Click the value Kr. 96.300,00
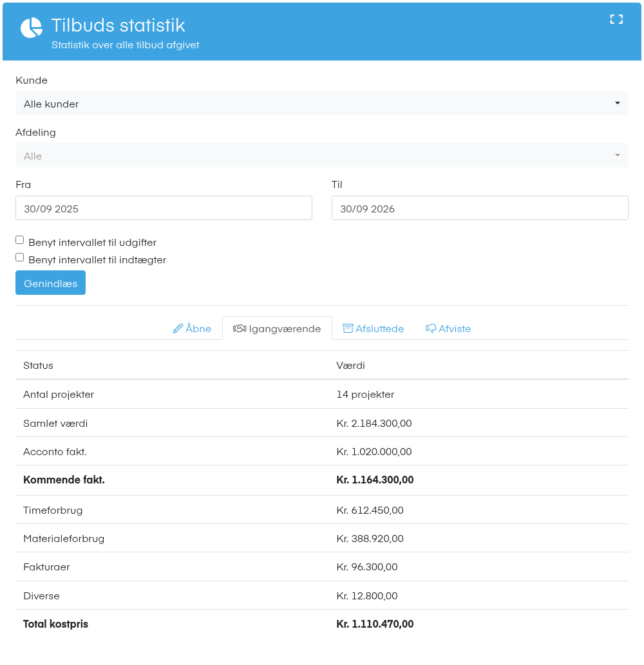This screenshot has height=665, width=644. [367, 567]
